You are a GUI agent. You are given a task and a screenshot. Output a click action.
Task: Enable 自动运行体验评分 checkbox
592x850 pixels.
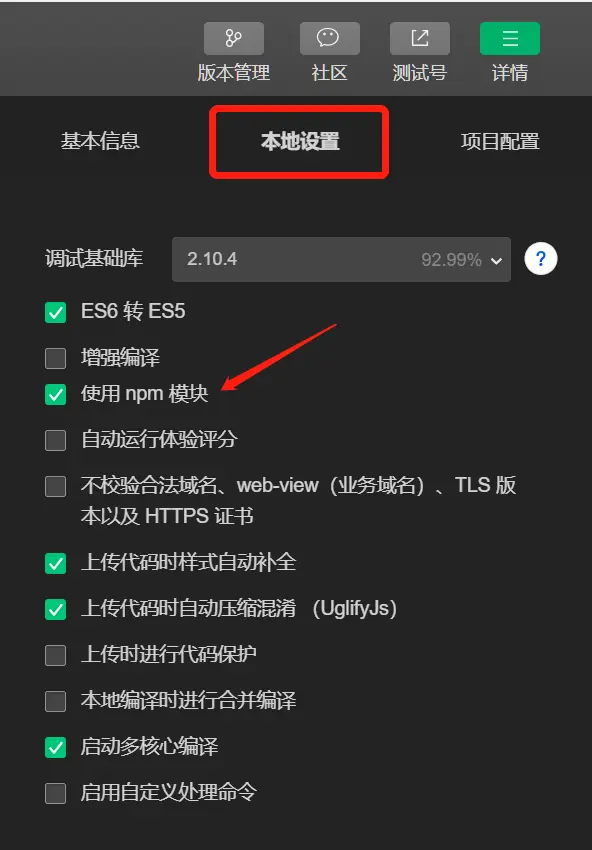pos(55,440)
